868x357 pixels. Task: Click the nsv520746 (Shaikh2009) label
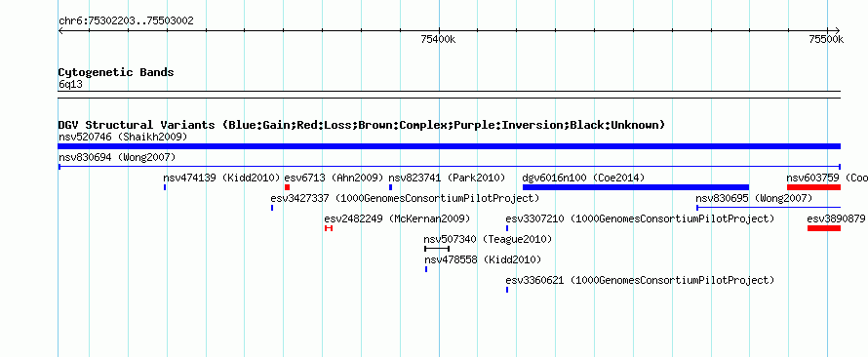point(123,137)
